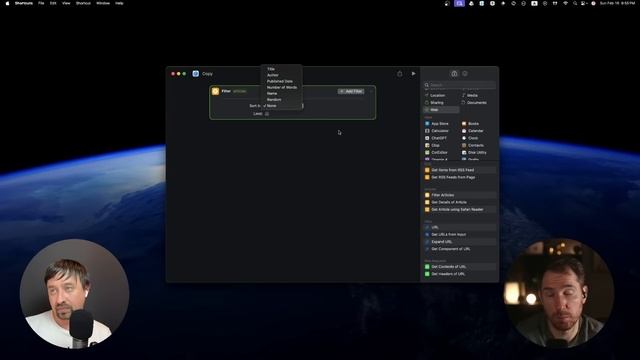Viewport: 640px width, 360px height.
Task: Add Expand URL action
Action: coord(460,242)
